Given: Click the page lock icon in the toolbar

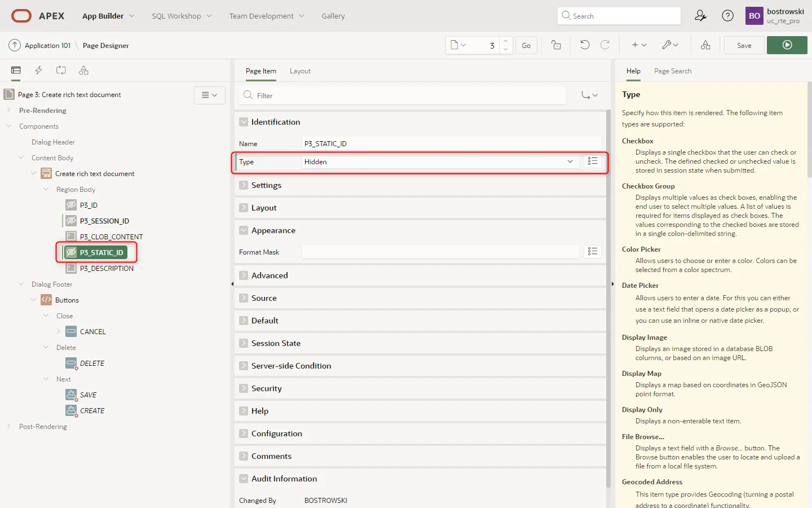Looking at the screenshot, I should tap(556, 45).
